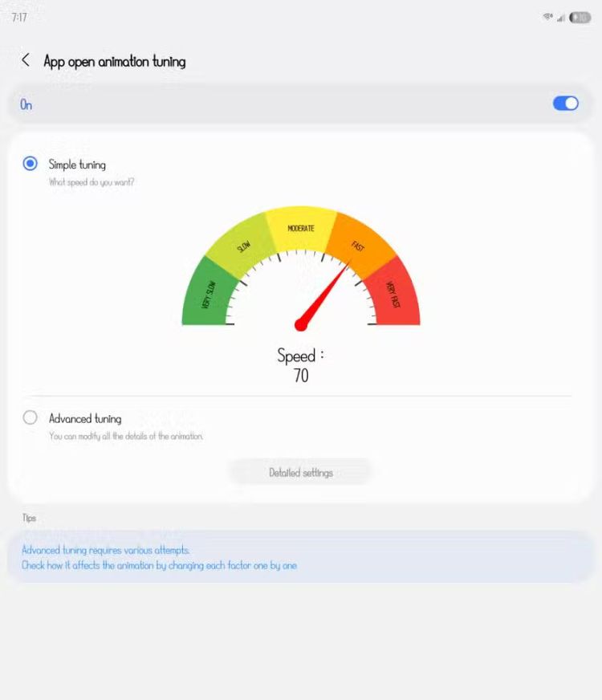Click the battery indicator icon

point(580,17)
